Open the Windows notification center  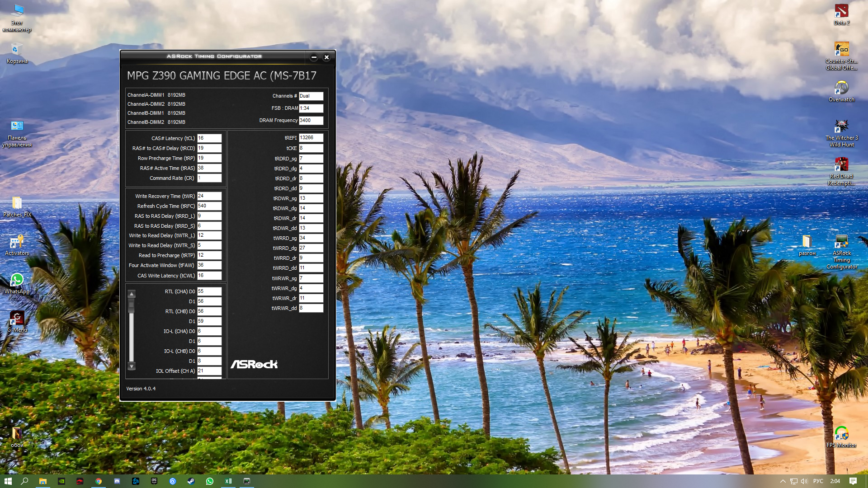(853, 481)
